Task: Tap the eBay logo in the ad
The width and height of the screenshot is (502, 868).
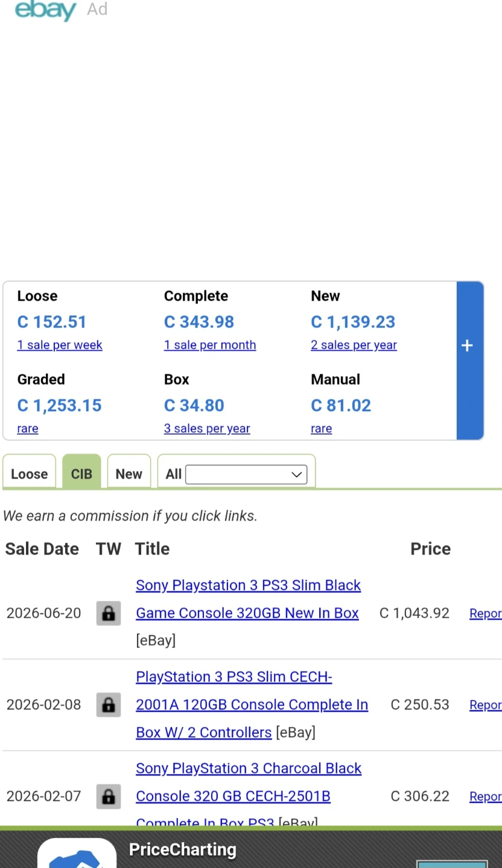Action: point(45,10)
